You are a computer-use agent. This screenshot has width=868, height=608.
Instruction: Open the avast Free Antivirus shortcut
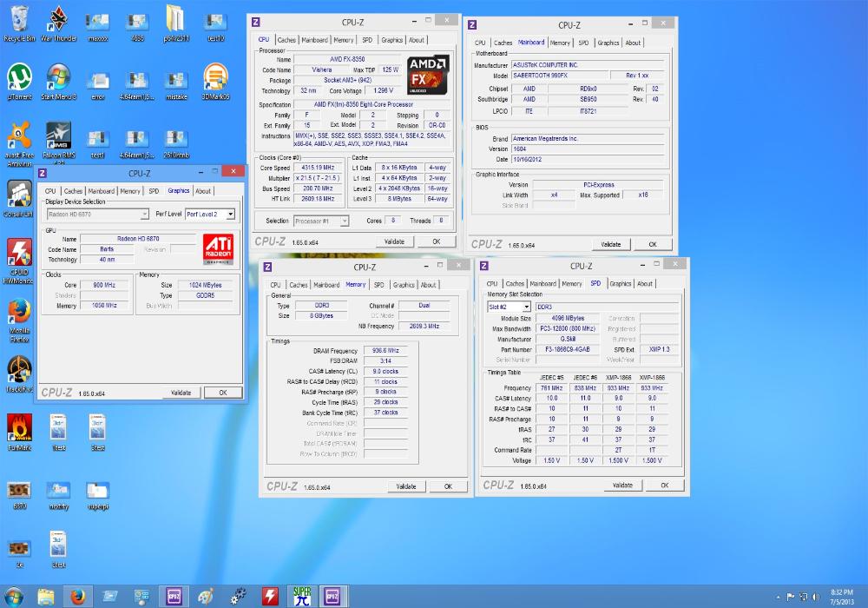tap(19, 144)
